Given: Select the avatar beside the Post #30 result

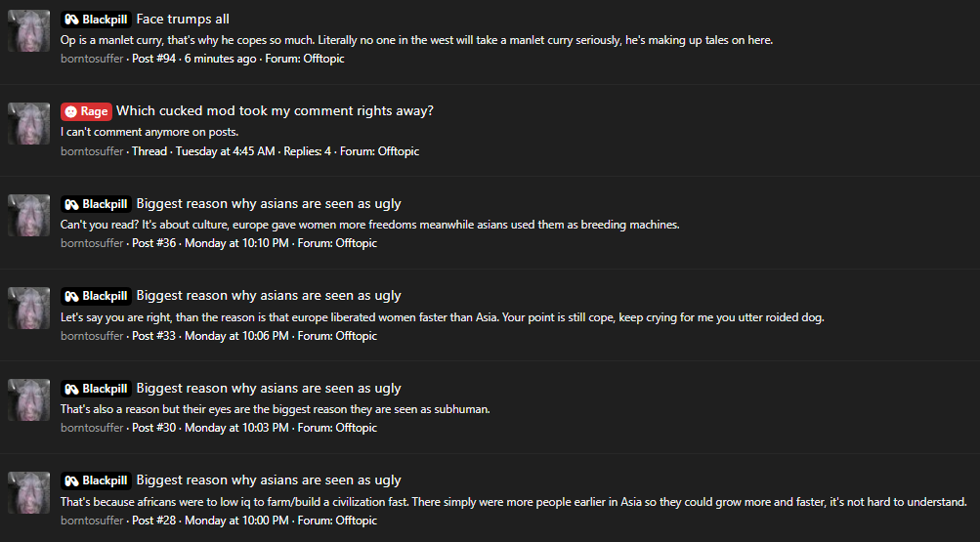Looking at the screenshot, I should pos(28,400).
